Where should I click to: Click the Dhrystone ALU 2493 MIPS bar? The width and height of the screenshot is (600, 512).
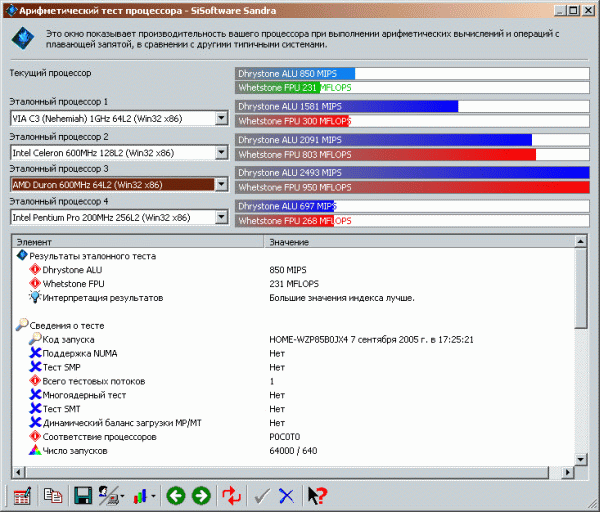point(412,173)
